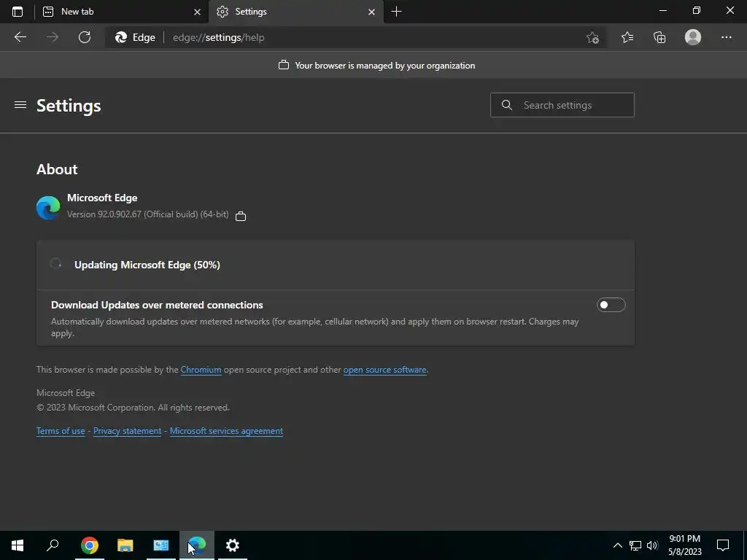Open the Collections icon
Viewport: 747px width, 560px height.
point(659,37)
